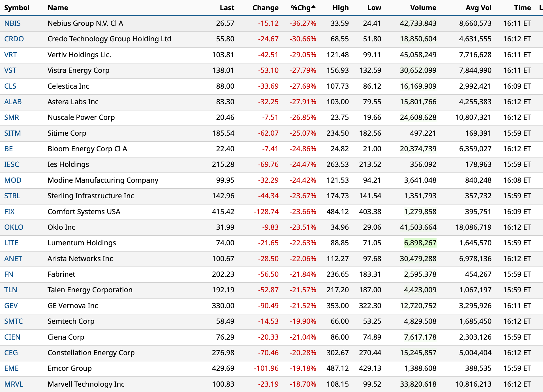The image size is (543, 392).
Task: Sort by the High column header
Action: tap(341, 8)
